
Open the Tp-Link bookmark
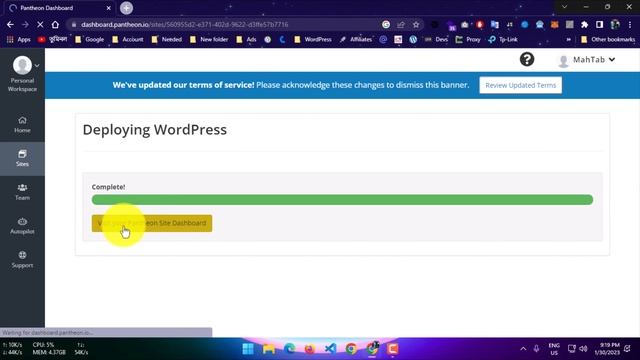tap(503, 40)
